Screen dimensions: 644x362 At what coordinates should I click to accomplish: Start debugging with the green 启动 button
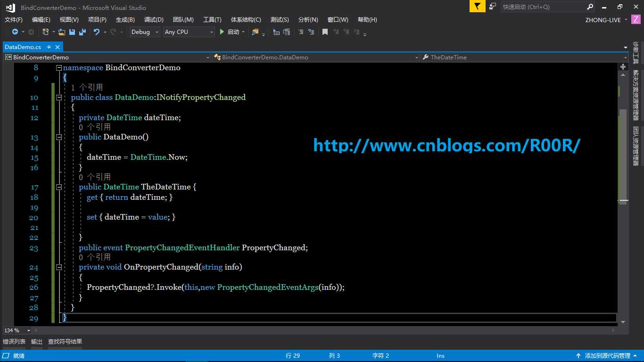pyautogui.click(x=230, y=32)
